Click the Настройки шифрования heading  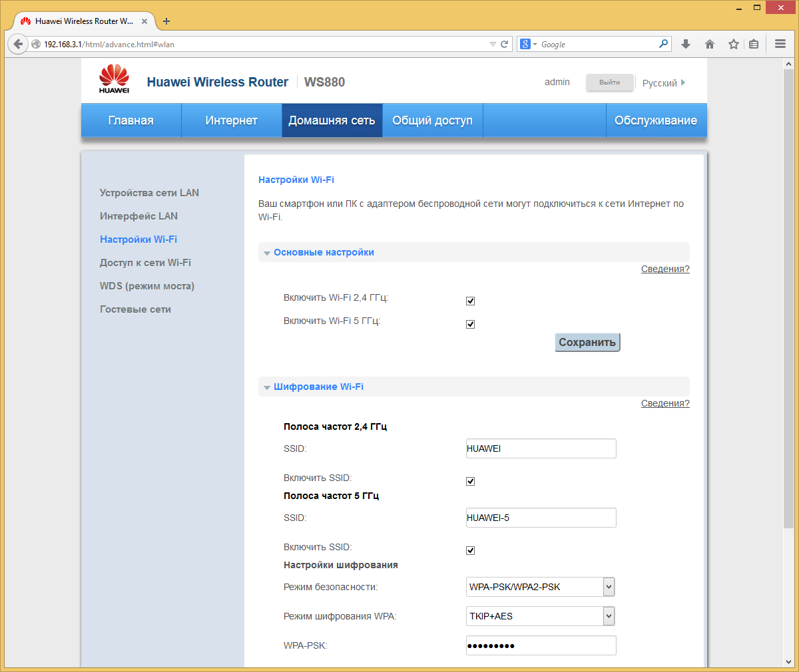tap(341, 565)
